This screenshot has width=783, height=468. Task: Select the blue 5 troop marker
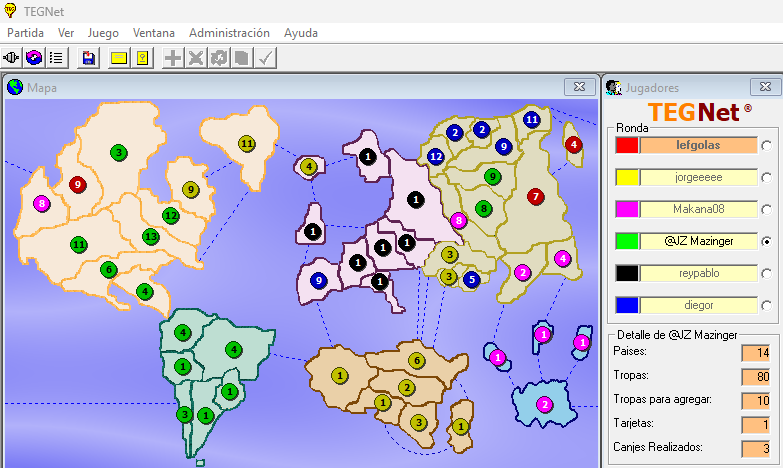tap(471, 280)
